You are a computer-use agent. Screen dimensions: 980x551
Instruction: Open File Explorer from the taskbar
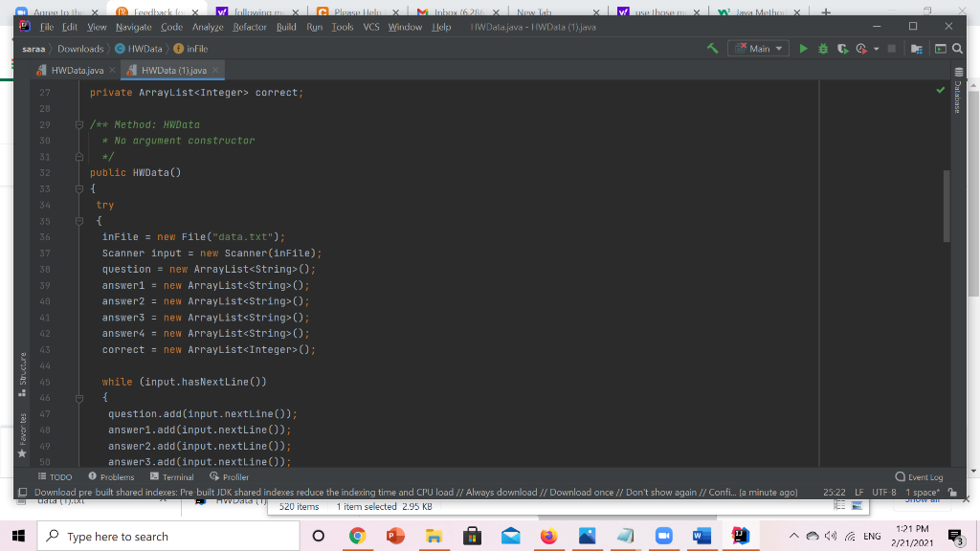[x=434, y=536]
